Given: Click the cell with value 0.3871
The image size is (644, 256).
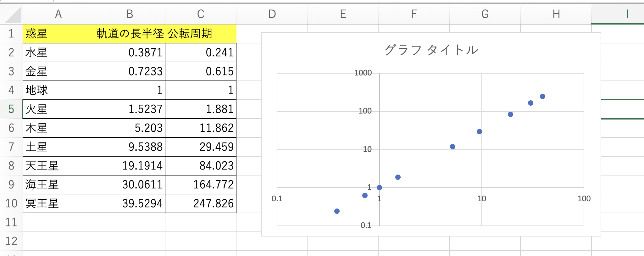Looking at the screenshot, I should pyautogui.click(x=130, y=53).
